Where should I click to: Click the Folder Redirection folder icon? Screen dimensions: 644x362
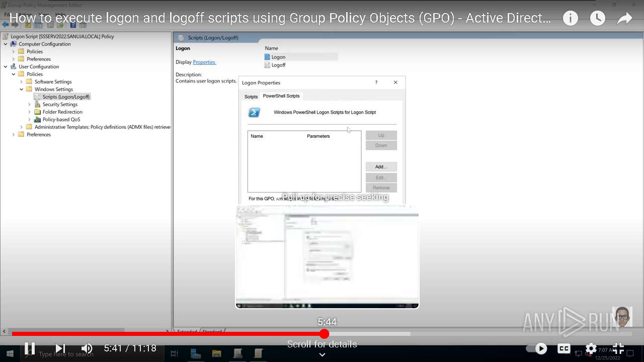[x=37, y=112]
